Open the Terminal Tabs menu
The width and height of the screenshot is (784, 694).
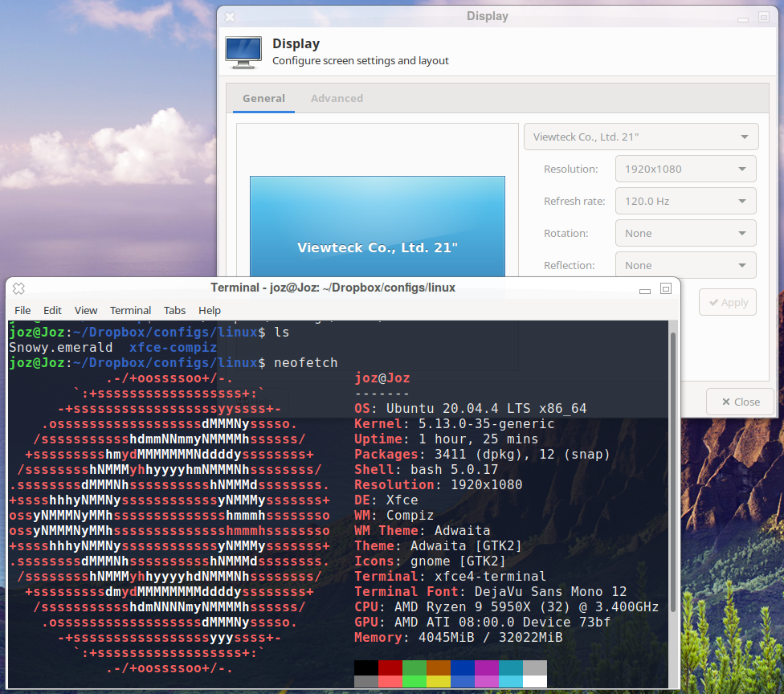pos(174,311)
